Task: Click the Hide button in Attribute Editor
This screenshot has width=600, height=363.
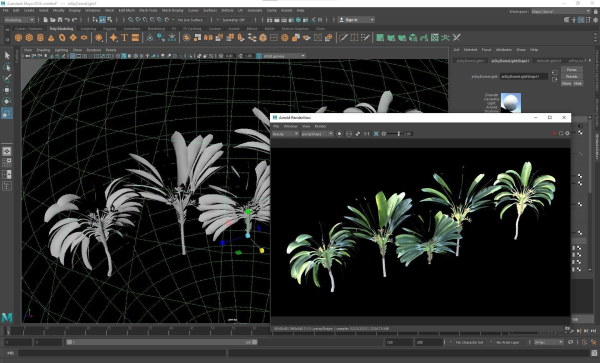Action: 577,83
